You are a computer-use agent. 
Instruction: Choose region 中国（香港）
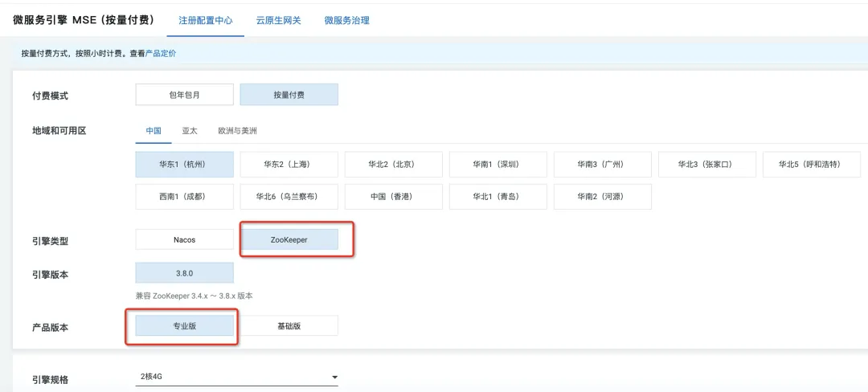click(x=394, y=197)
